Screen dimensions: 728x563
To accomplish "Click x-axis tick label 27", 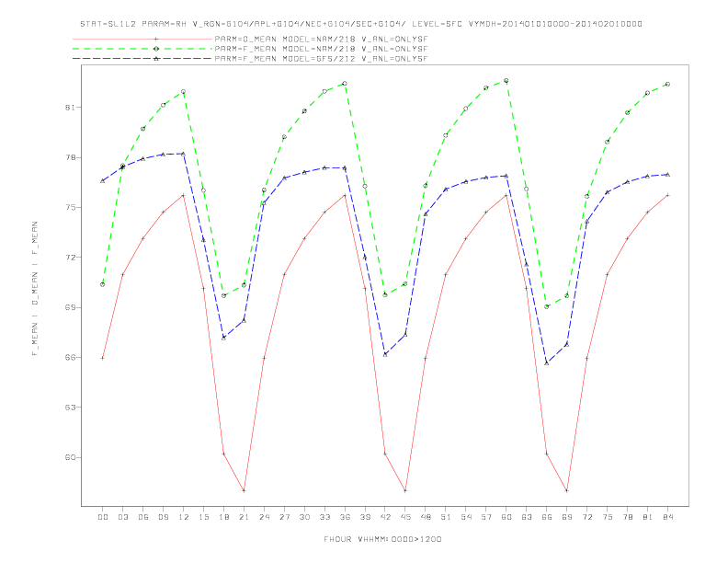I will click(284, 517).
